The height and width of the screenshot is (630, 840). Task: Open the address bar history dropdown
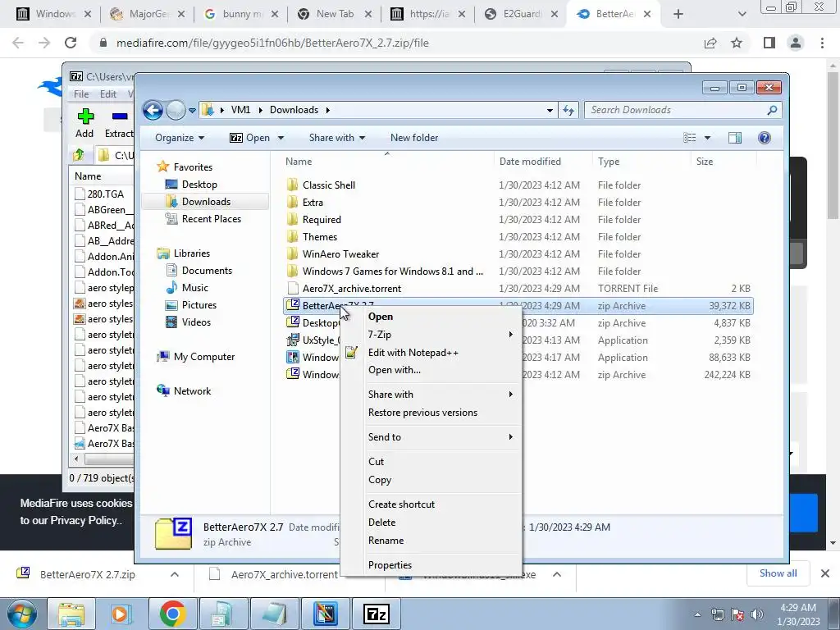(550, 111)
